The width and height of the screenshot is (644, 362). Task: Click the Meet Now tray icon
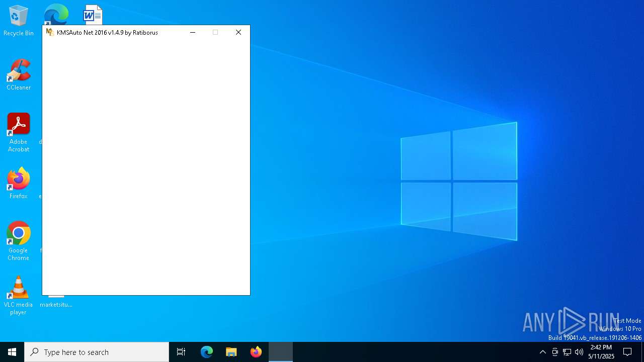555,352
